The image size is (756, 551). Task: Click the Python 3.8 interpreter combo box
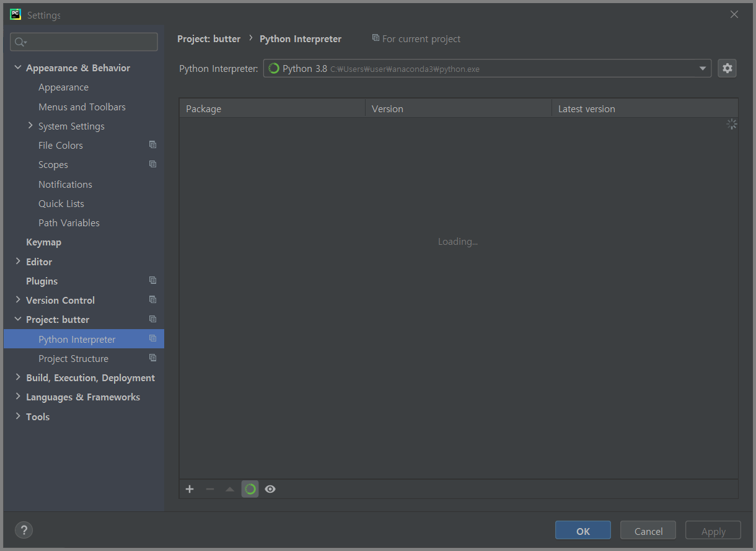(x=487, y=68)
